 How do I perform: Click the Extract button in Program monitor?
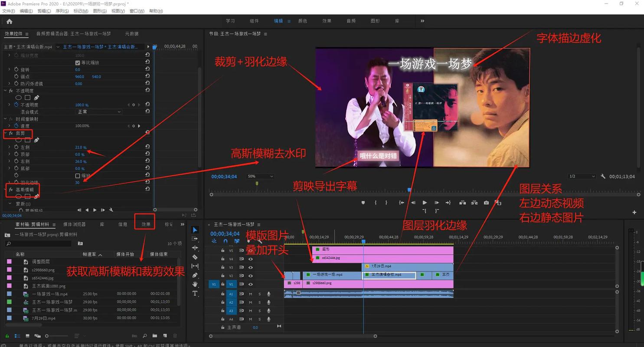[474, 203]
